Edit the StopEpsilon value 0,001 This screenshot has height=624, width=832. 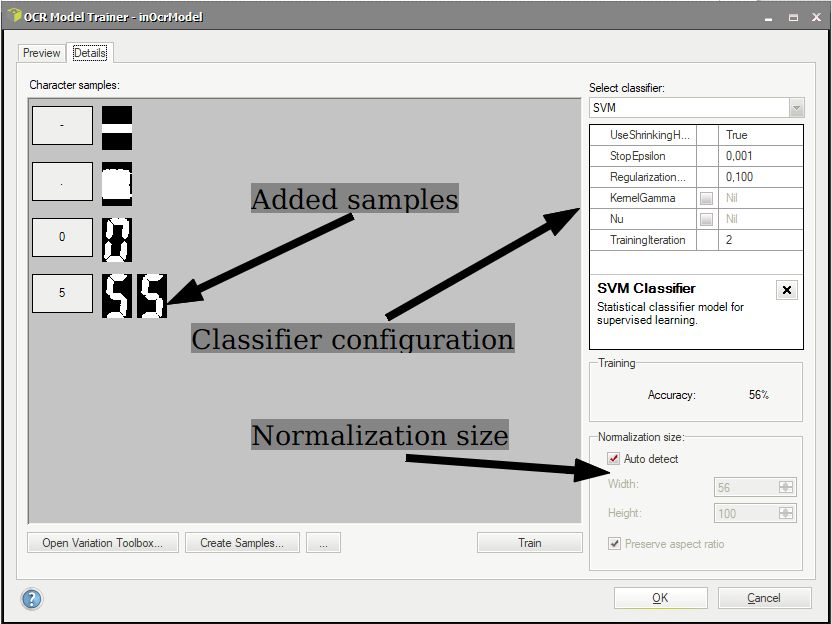[761, 156]
